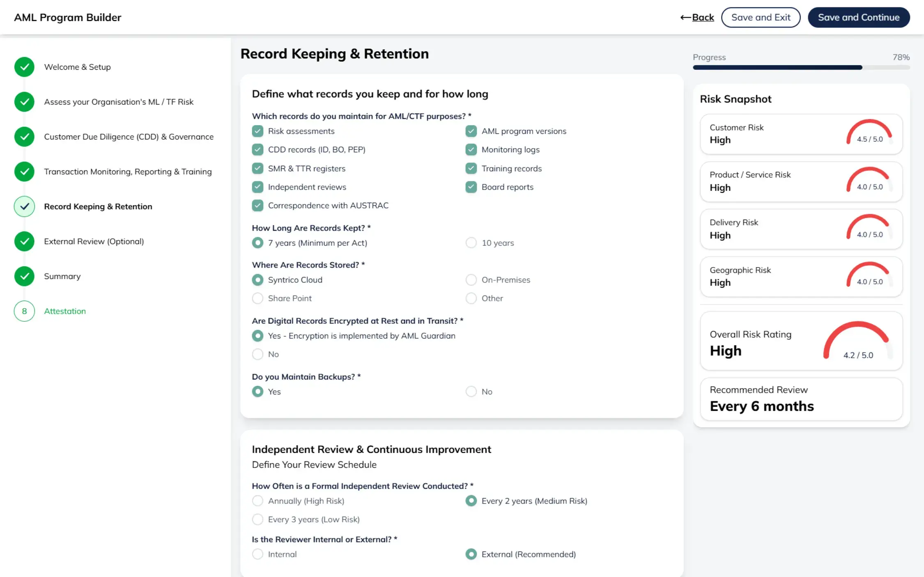This screenshot has width=924, height=577.
Task: Click Save and Continue button
Action: [x=859, y=17]
